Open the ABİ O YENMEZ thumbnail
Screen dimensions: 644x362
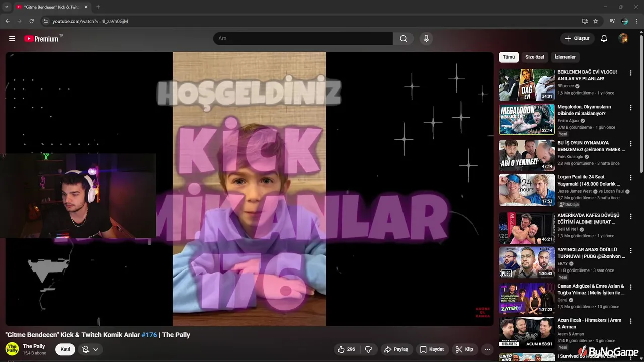point(527,155)
